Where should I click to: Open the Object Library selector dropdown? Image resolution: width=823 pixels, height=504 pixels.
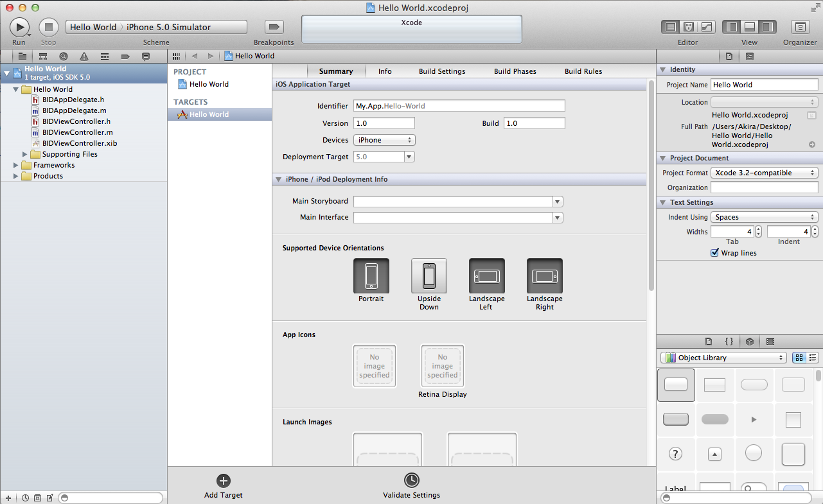pyautogui.click(x=723, y=358)
